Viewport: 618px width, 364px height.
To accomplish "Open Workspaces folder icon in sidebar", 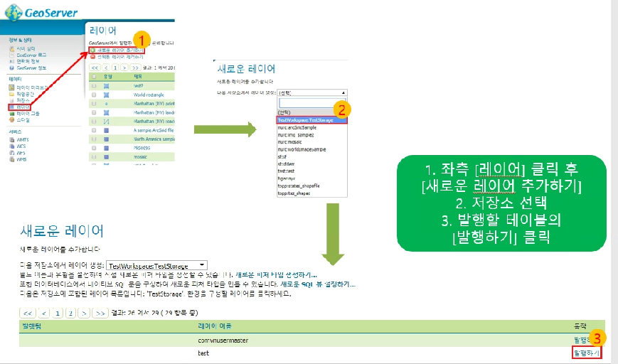I will [x=11, y=94].
